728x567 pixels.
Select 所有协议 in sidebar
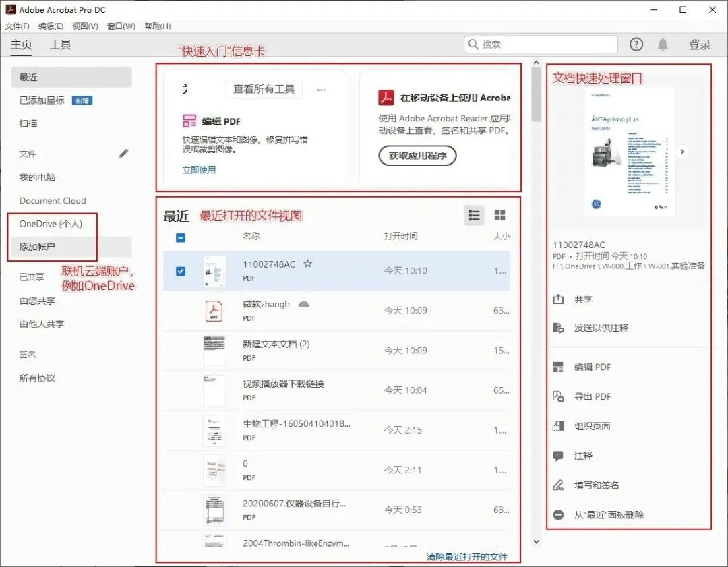(x=37, y=378)
